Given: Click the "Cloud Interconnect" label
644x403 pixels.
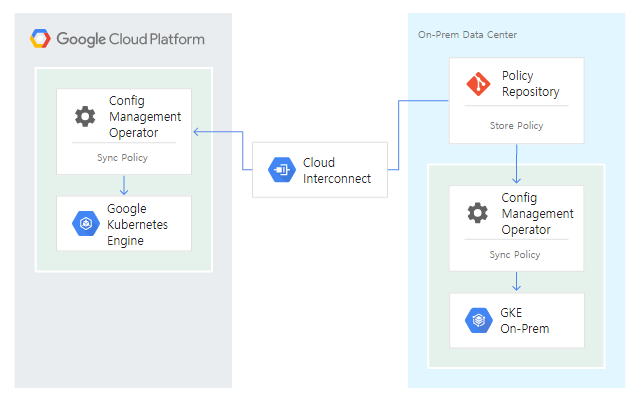Looking at the screenshot, I should 337,170.
